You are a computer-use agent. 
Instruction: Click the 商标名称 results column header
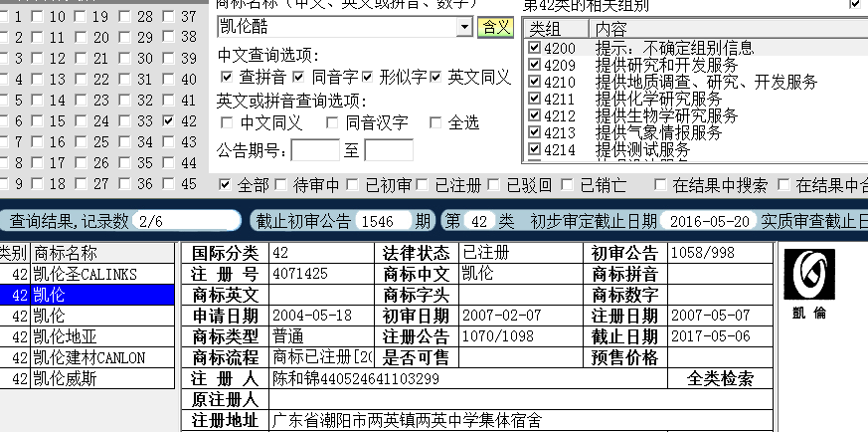pos(102,253)
